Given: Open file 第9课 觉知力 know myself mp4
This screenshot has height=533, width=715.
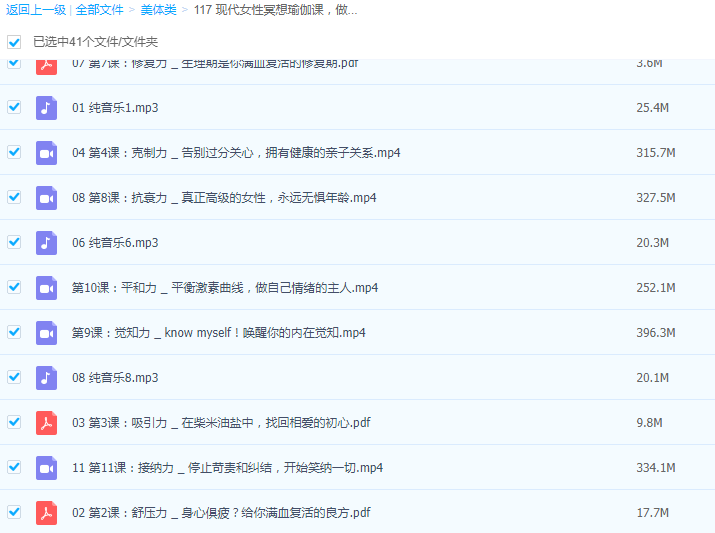Looking at the screenshot, I should [218, 333].
